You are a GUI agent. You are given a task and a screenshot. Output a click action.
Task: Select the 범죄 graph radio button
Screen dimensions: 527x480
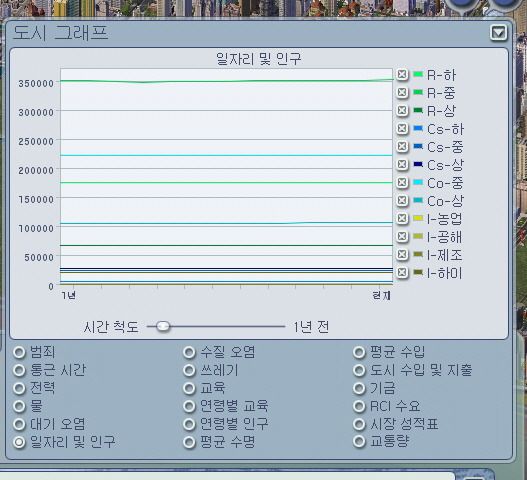tap(19, 352)
